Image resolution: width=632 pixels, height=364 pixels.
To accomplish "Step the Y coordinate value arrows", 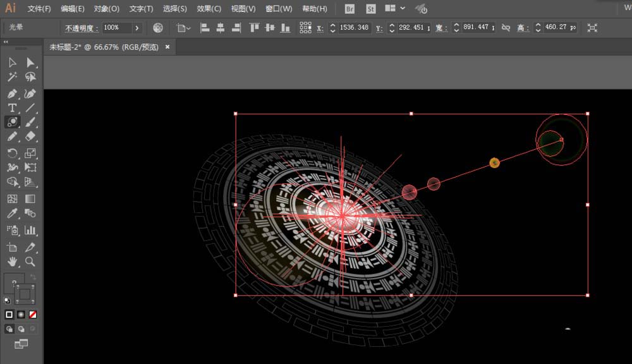I will click(392, 27).
